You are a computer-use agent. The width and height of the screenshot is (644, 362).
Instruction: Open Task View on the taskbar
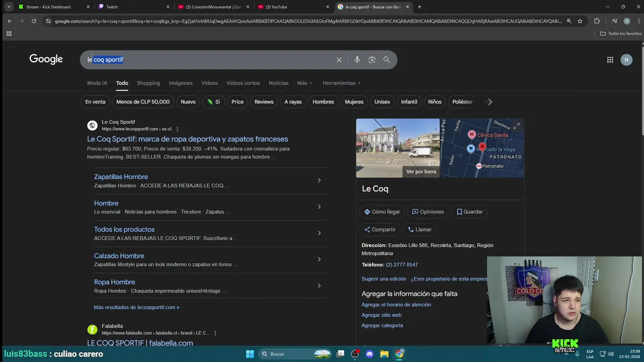click(x=341, y=354)
